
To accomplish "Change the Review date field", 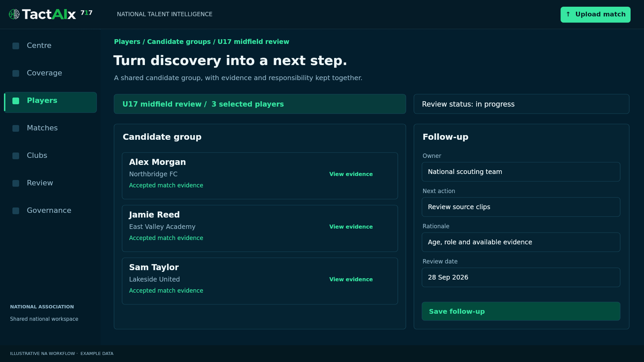I will pos(521,278).
